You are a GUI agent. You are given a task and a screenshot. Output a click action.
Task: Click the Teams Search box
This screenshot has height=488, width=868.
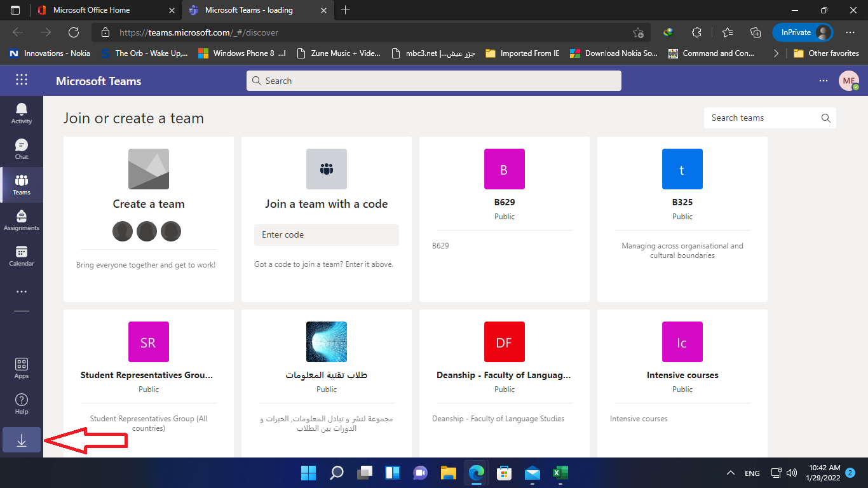tap(434, 81)
